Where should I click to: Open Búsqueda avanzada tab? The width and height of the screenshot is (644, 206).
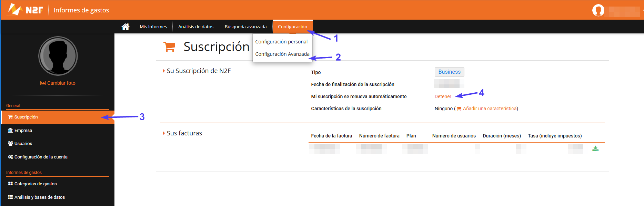245,27
